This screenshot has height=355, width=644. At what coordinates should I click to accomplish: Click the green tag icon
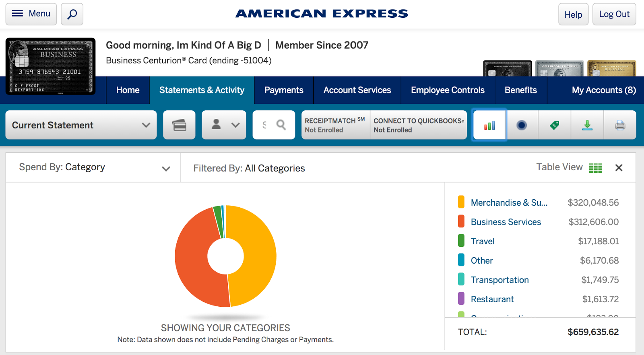(555, 125)
